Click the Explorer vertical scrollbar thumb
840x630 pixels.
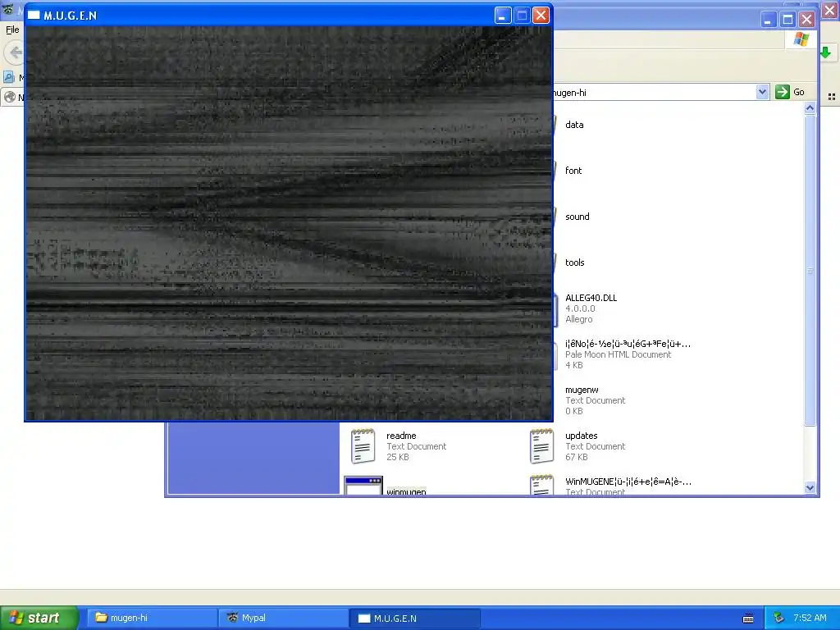810,271
